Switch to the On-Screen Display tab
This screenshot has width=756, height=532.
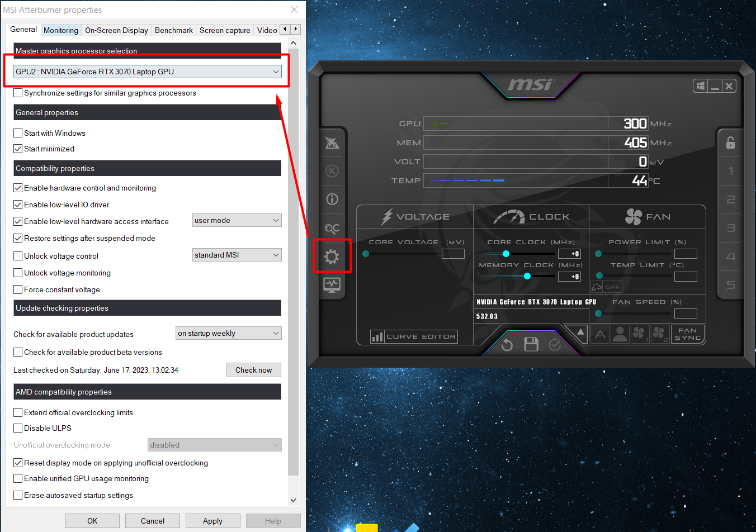116,30
